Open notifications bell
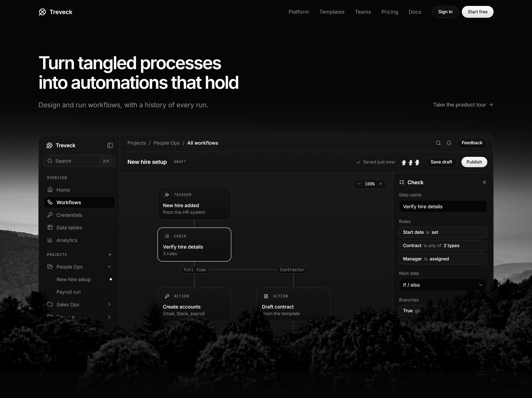 [x=449, y=143]
